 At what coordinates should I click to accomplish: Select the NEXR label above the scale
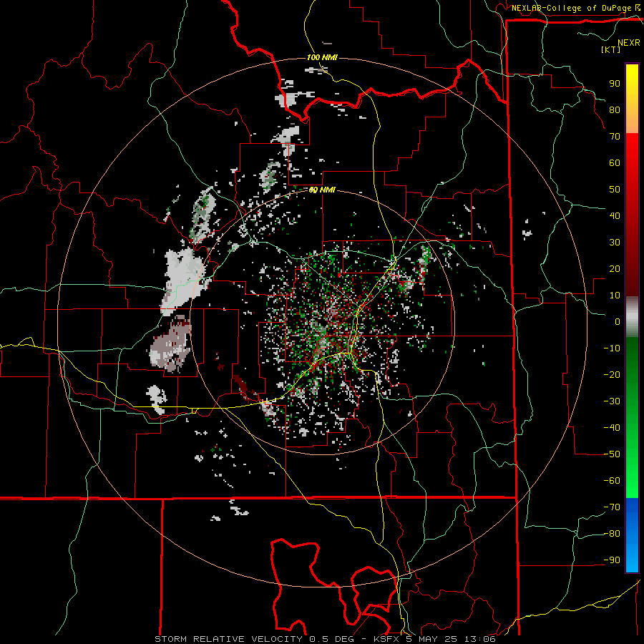pos(628,43)
